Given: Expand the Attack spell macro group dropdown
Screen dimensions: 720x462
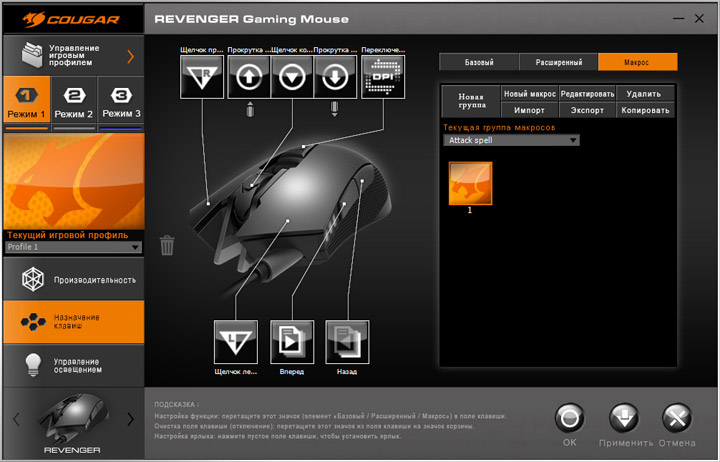Looking at the screenshot, I should tap(511, 140).
